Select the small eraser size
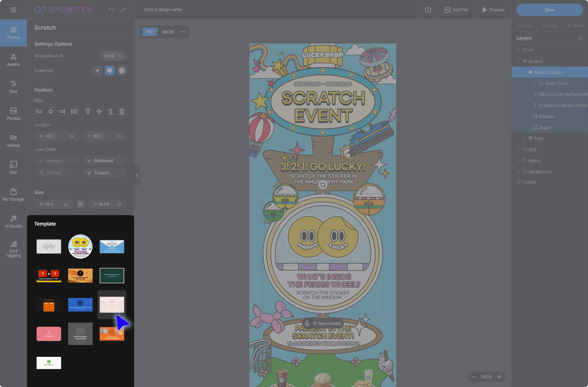Image resolution: width=588 pixels, height=387 pixels. point(97,70)
